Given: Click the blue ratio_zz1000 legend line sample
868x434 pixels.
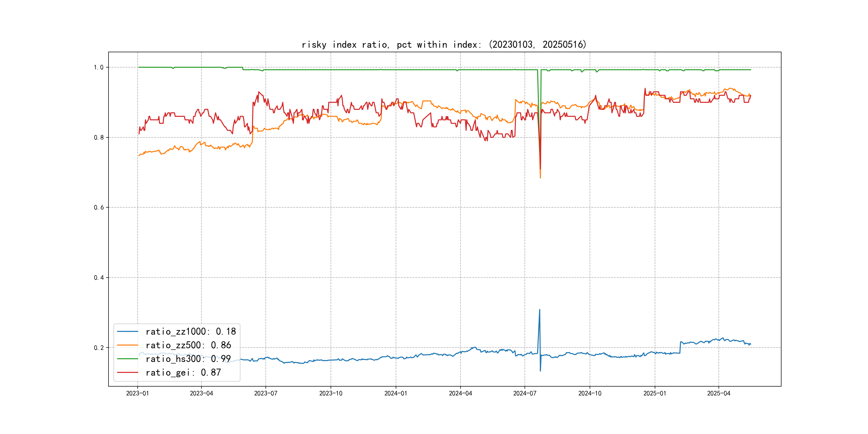Looking at the screenshot, I should point(127,332).
